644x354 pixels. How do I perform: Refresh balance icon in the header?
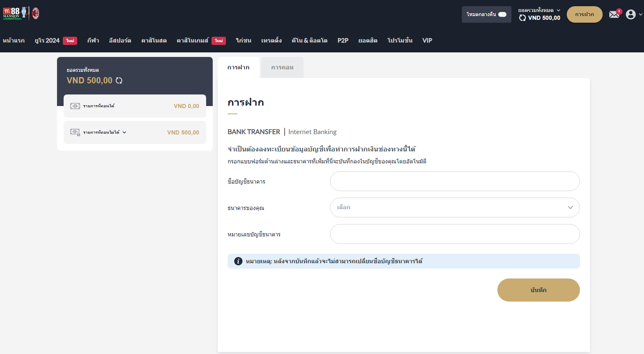coord(523,18)
